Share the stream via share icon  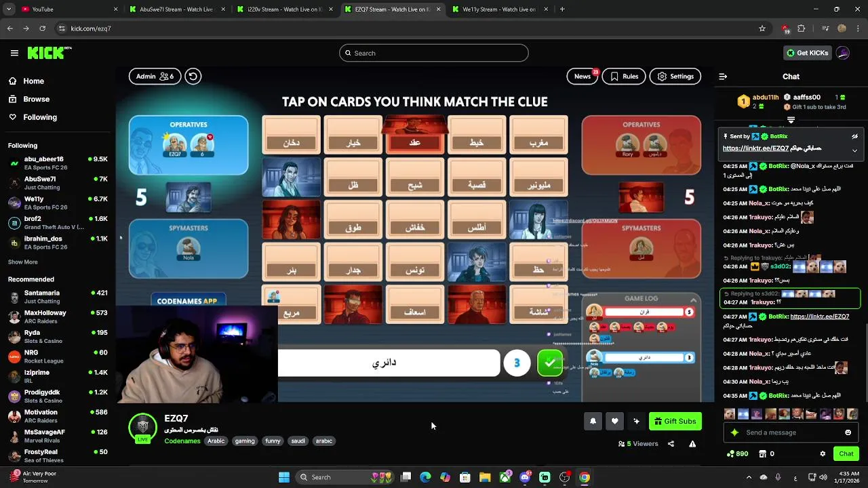click(671, 444)
